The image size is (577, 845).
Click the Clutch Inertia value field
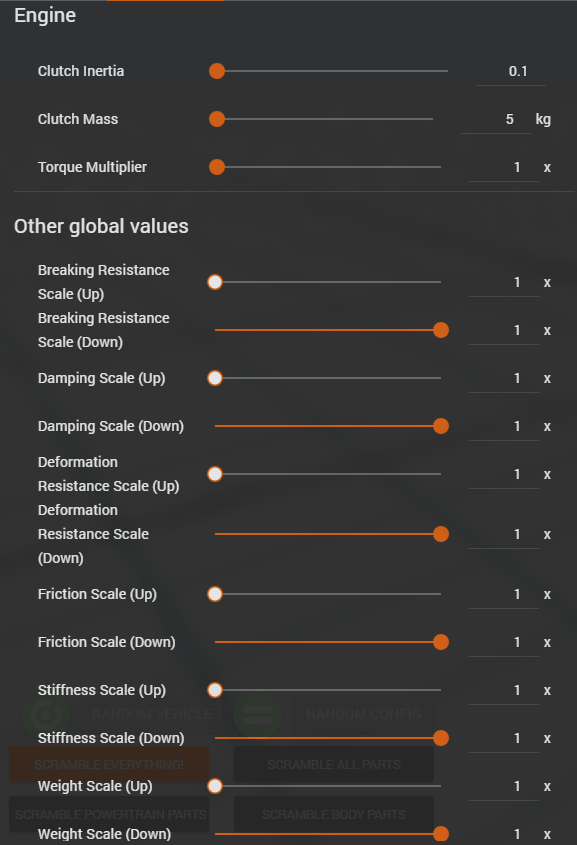511,72
